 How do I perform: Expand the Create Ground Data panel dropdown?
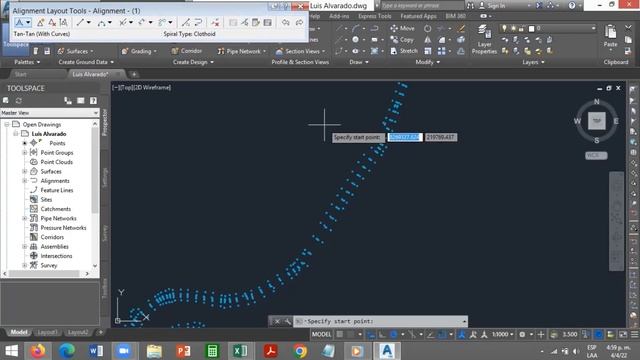(x=86, y=62)
